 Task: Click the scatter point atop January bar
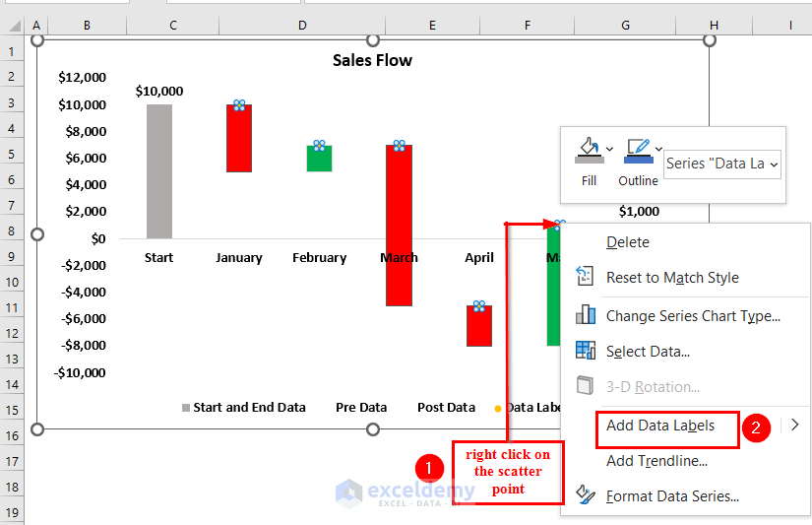239,105
